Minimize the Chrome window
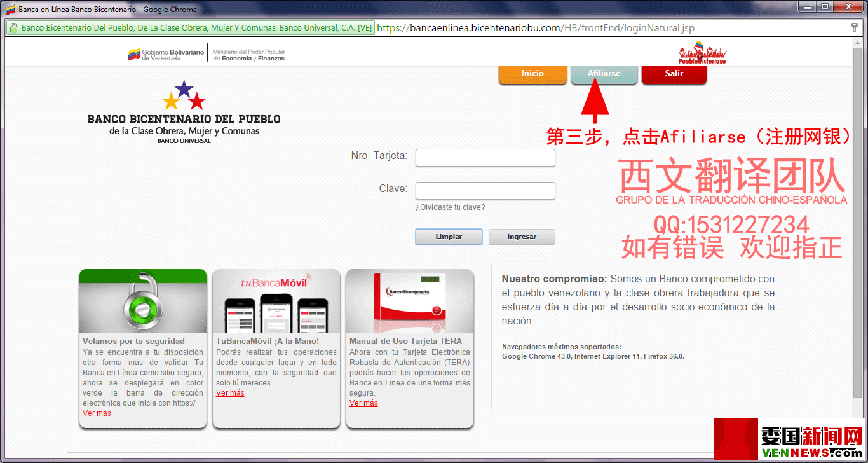Screen dimensions: 868x463 pos(809,6)
